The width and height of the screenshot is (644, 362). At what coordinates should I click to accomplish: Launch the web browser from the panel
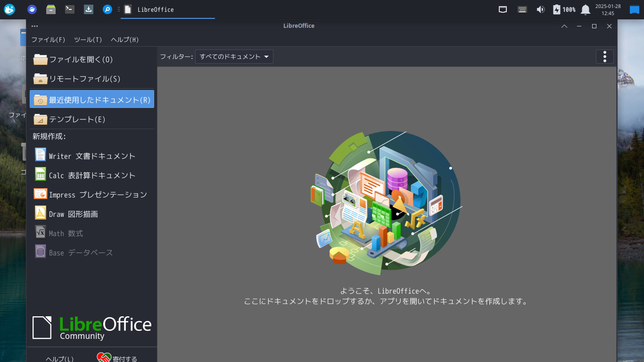pos(32,9)
